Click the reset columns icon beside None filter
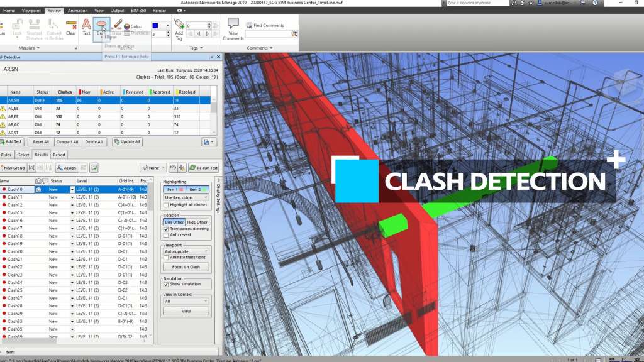Screen dimensions: 644x362 [x=173, y=168]
